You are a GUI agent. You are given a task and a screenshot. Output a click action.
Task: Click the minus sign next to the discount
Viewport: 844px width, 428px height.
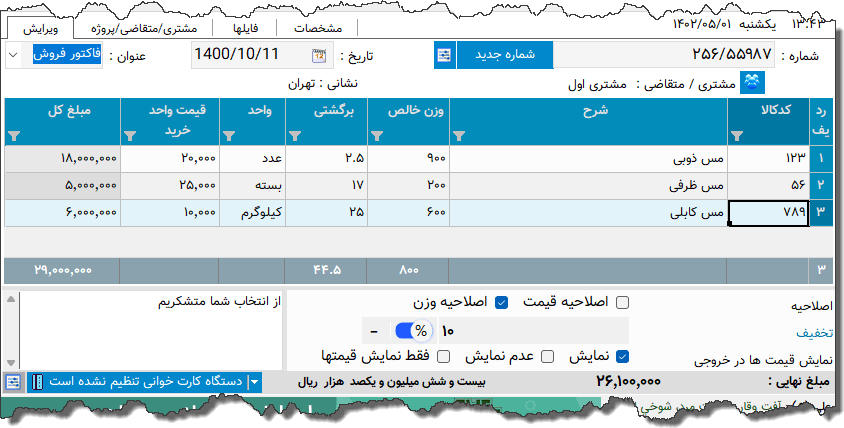pyautogui.click(x=374, y=332)
